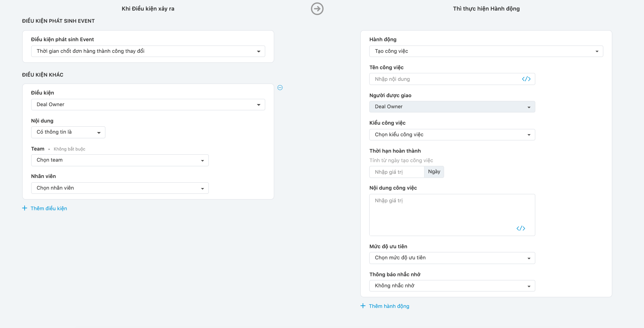Expand the Deal Owner condition dropdown
This screenshot has width=644, height=328.
click(x=148, y=105)
